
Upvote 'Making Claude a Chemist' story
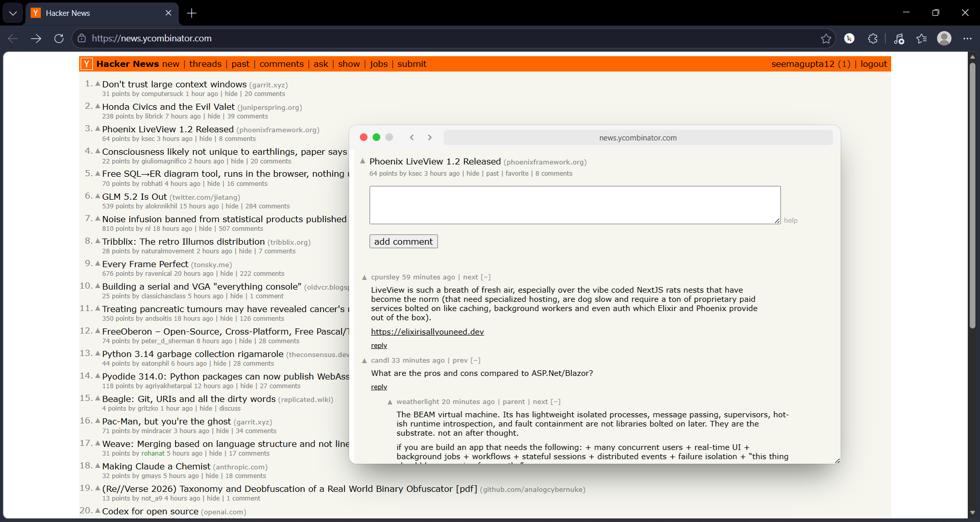click(97, 465)
